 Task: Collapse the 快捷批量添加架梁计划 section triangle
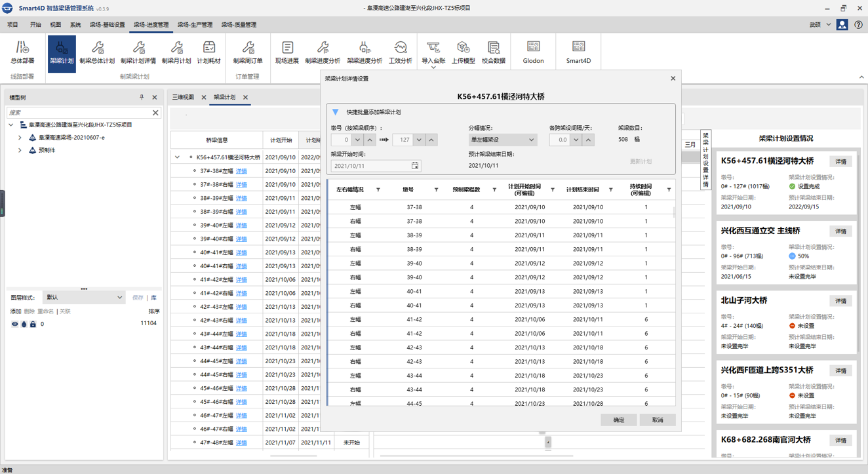pyautogui.click(x=336, y=112)
